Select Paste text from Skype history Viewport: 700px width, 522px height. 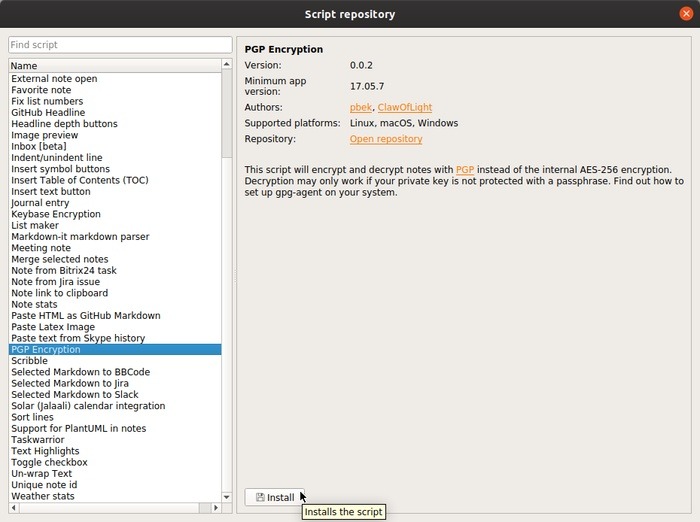[x=115, y=338]
